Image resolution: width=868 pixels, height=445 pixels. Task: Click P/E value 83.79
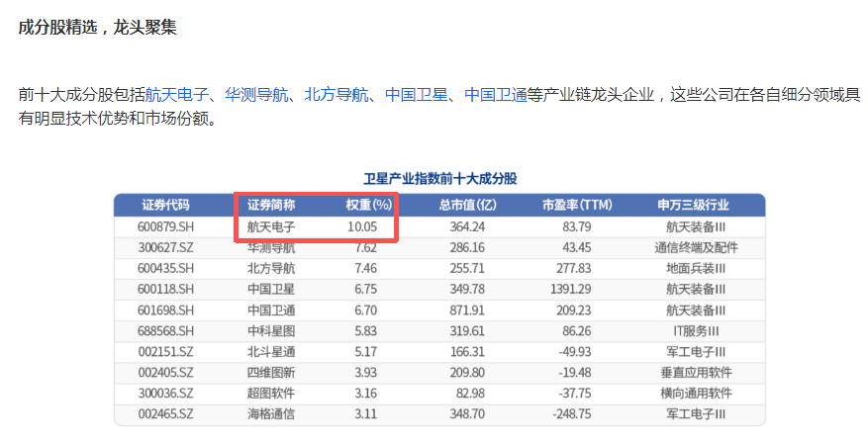(x=577, y=226)
